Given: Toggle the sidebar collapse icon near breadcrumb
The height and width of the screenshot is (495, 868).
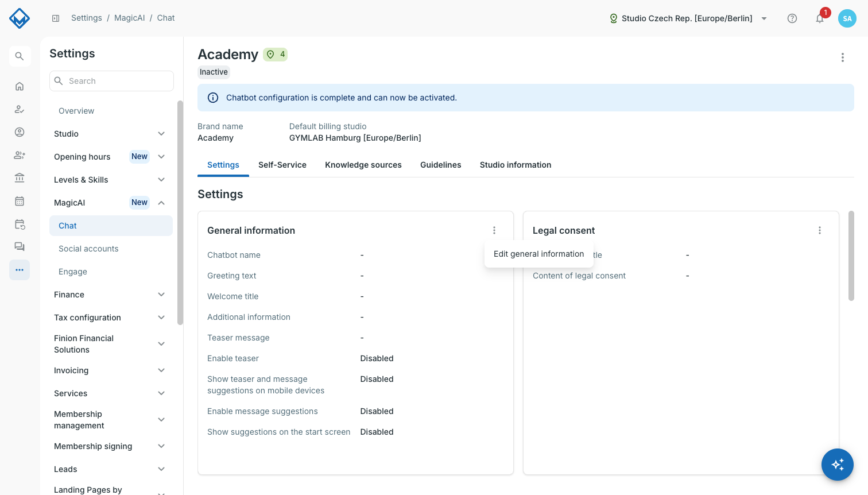Looking at the screenshot, I should pyautogui.click(x=56, y=18).
